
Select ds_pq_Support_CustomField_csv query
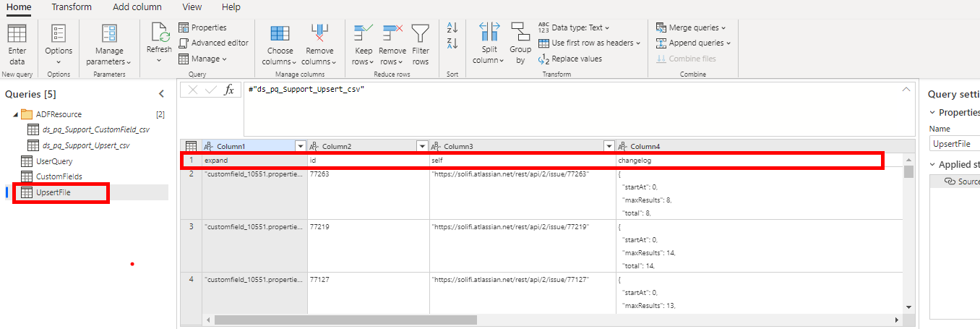pyautogui.click(x=96, y=129)
